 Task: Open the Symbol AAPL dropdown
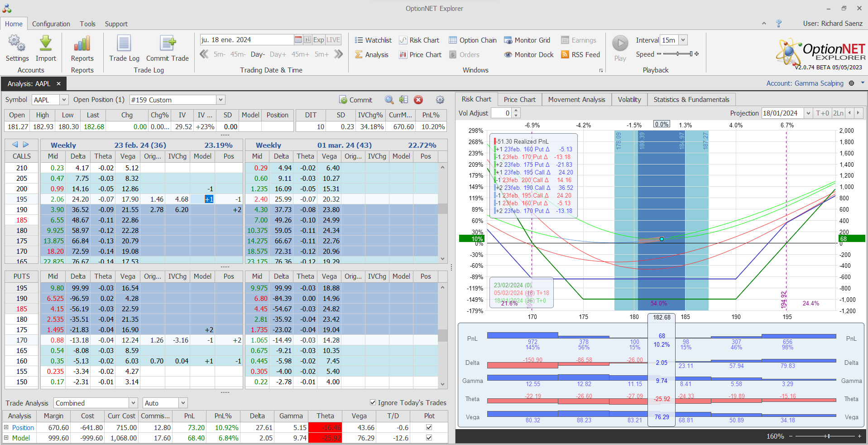pos(64,100)
